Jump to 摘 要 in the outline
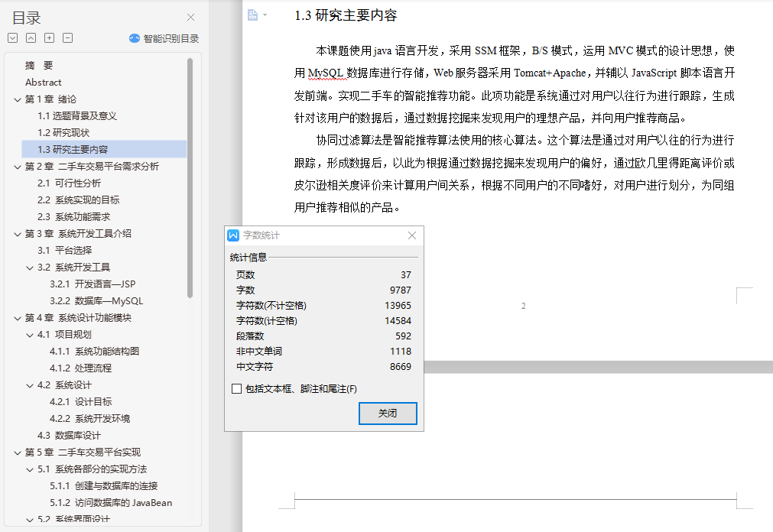 tap(39, 66)
